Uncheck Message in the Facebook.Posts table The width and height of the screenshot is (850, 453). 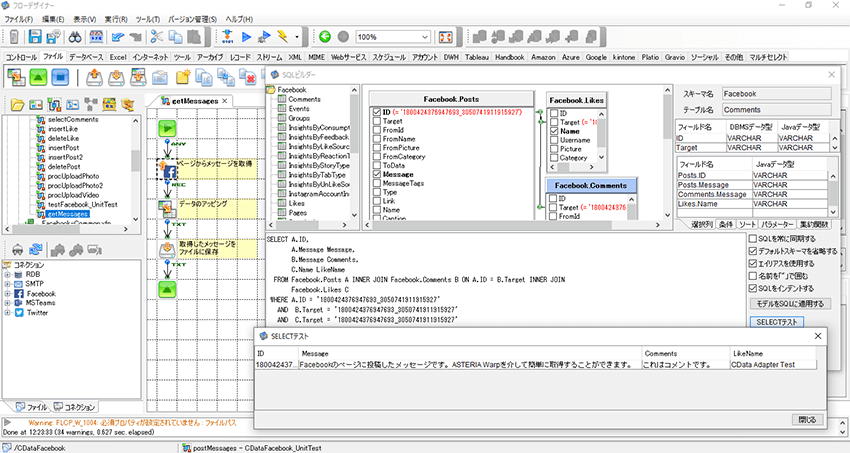[377, 174]
